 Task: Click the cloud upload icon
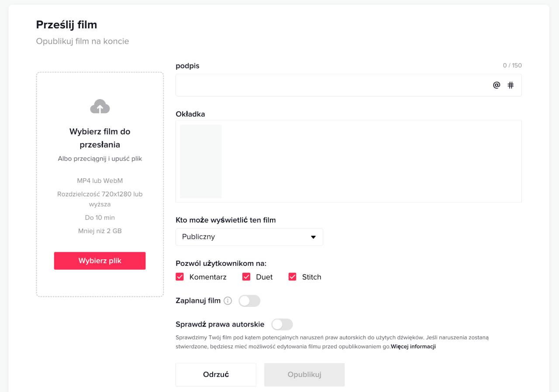(100, 107)
